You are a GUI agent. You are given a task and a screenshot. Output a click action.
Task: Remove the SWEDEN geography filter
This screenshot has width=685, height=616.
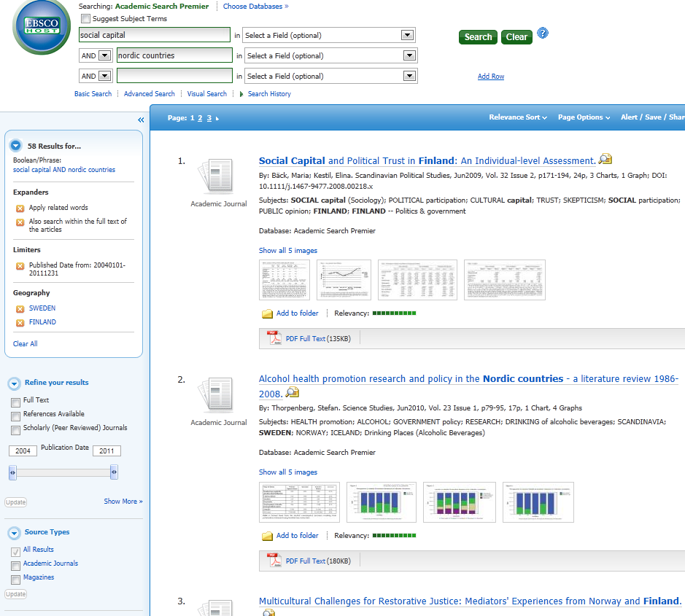(x=20, y=309)
